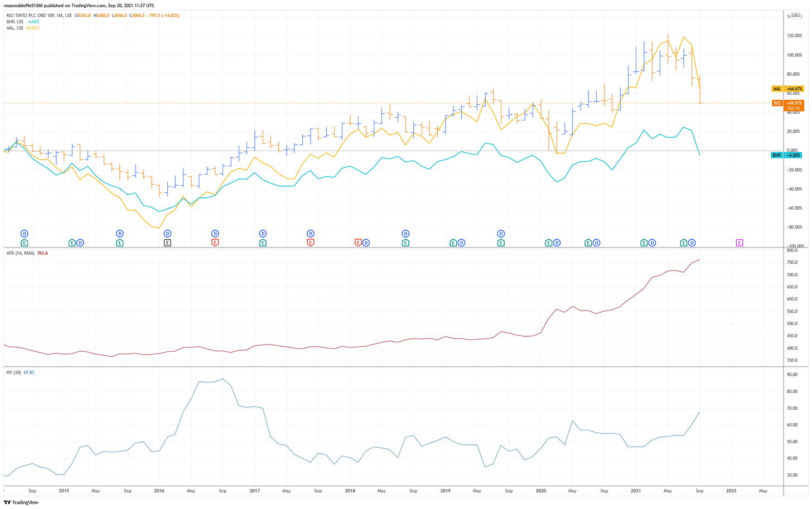Click the 120.00% price axis label
Image resolution: width=812 pixels, height=509 pixels.
(795, 36)
